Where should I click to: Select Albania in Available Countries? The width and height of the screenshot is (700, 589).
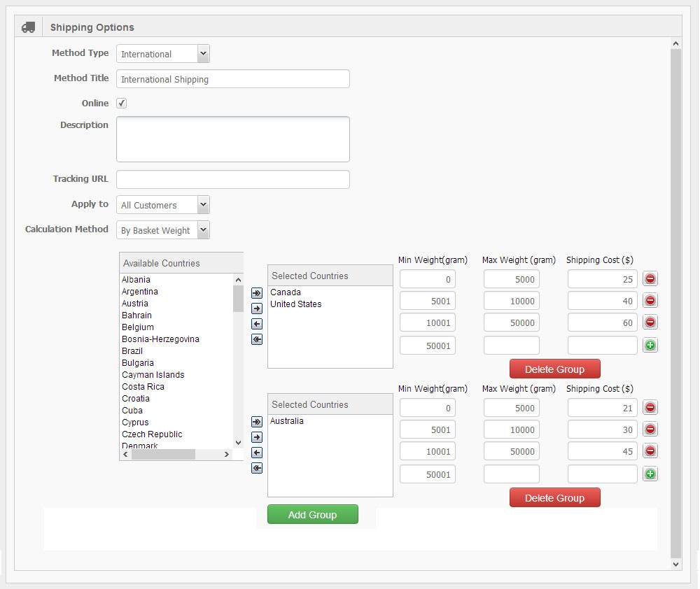coord(136,279)
